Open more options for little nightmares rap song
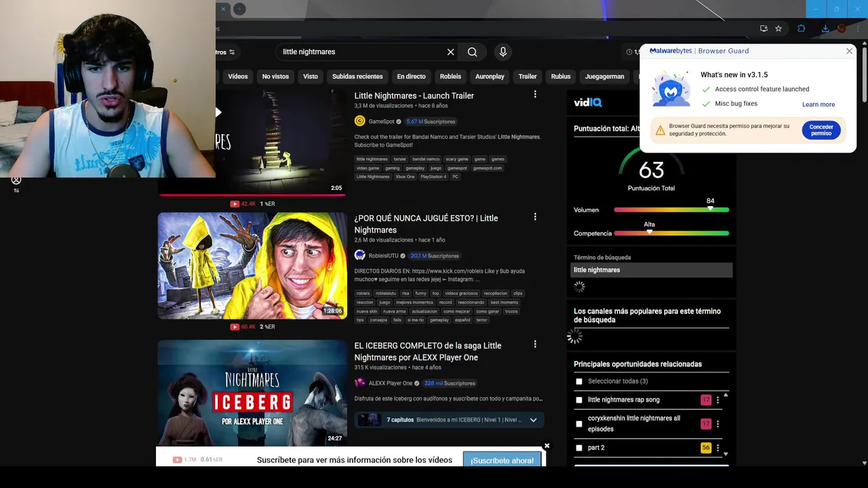The width and height of the screenshot is (868, 488). (x=717, y=400)
